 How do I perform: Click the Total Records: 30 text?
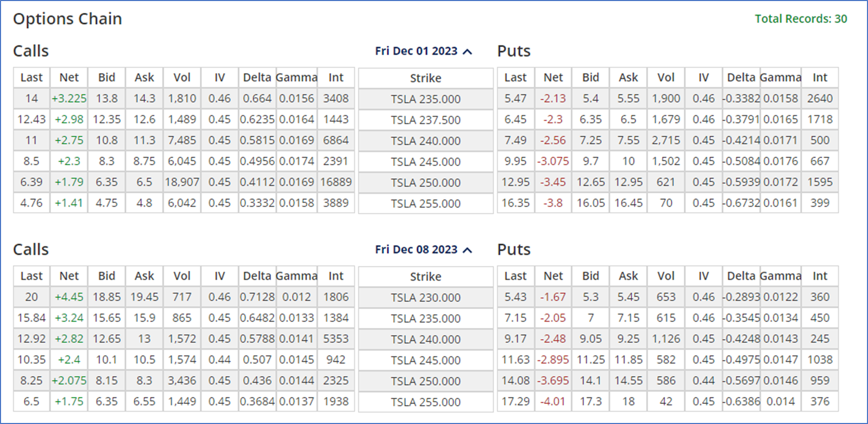(801, 19)
